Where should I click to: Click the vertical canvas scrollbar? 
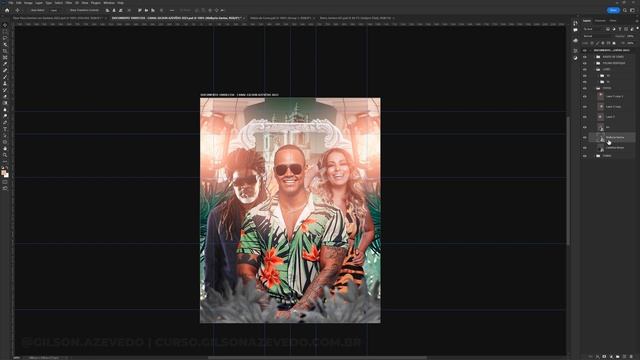pos(568,181)
